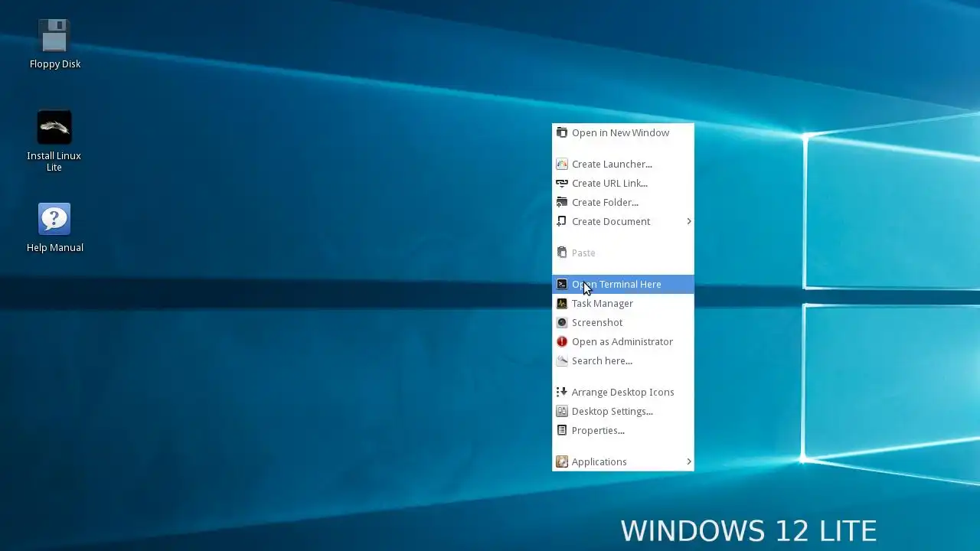Viewport: 980px width, 551px height.
Task: Select Create Folder... entry
Action: tap(622, 202)
